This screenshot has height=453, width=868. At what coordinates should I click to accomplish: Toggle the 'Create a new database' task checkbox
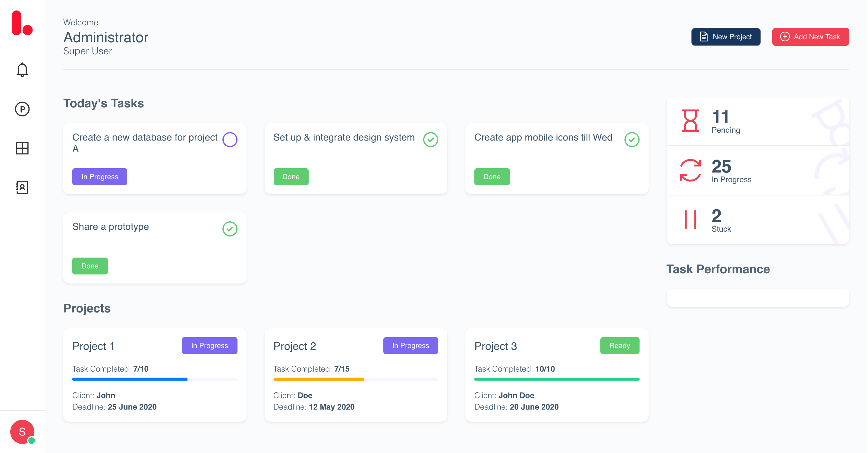click(230, 140)
